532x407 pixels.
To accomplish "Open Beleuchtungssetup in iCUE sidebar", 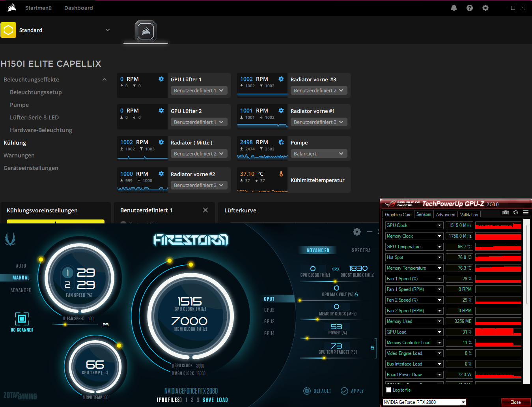I will point(36,92).
